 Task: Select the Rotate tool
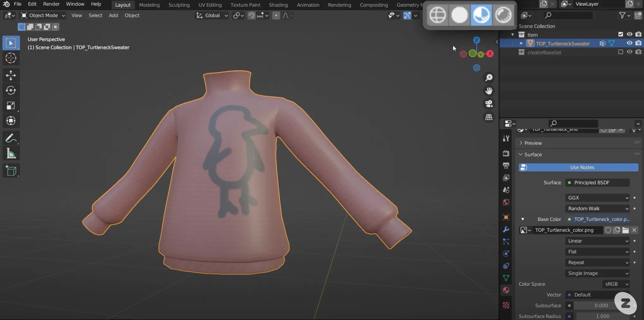pos(11,90)
